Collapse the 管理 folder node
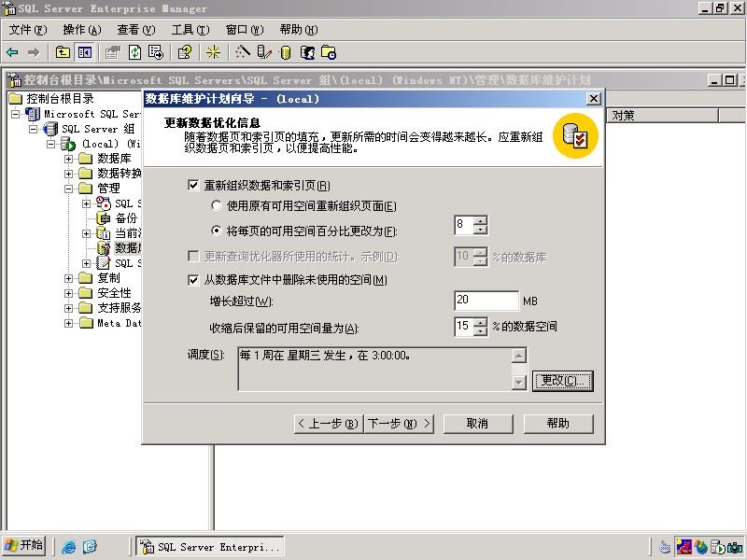747x560 pixels. coord(68,189)
